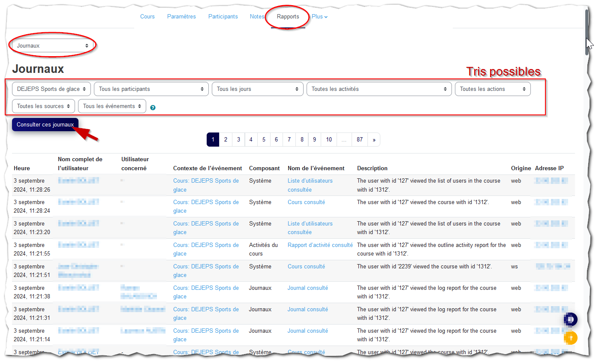Select page 1 in the pagination
The width and height of the screenshot is (599, 364).
pos(213,140)
